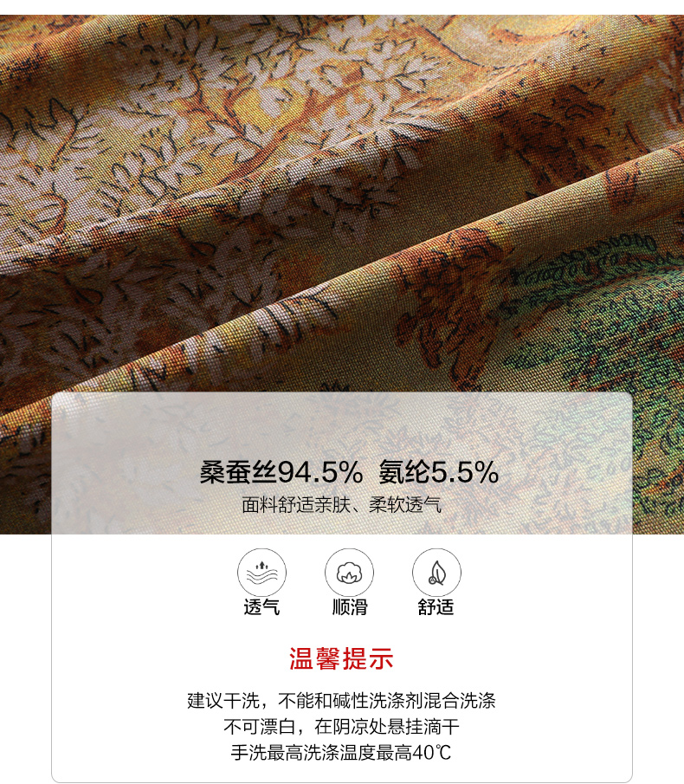Click the comfort 舒适 leaf icon
The width and height of the screenshot is (684, 784).
(x=436, y=573)
